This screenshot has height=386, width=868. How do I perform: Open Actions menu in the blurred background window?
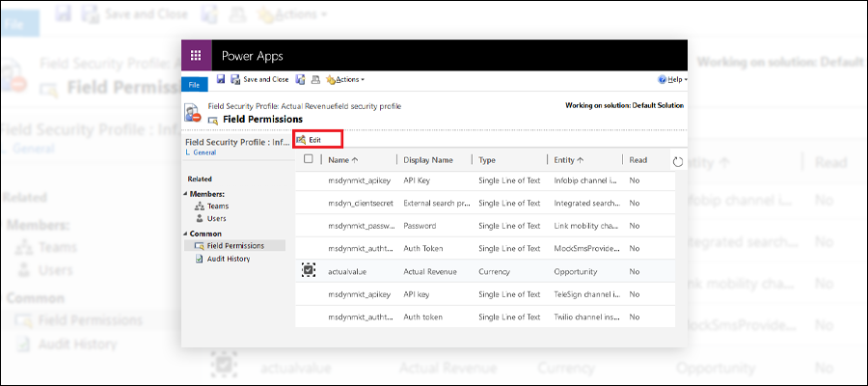[x=291, y=14]
